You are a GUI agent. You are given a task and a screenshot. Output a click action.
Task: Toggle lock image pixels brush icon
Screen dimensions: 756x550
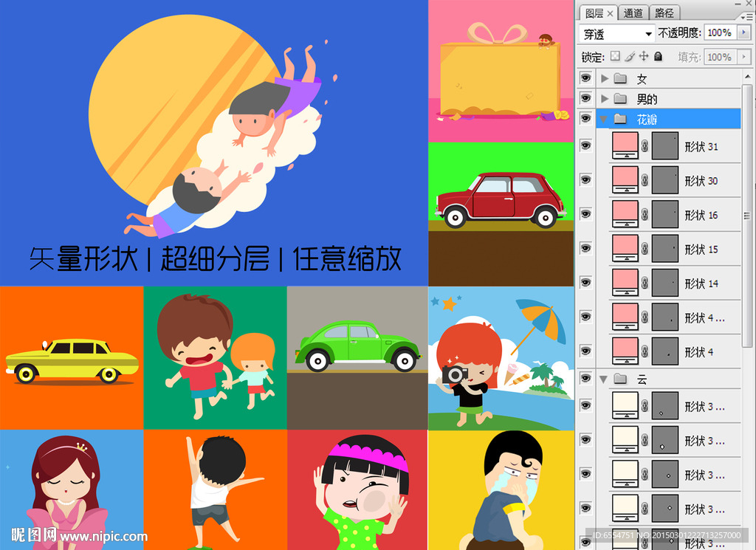pos(629,57)
